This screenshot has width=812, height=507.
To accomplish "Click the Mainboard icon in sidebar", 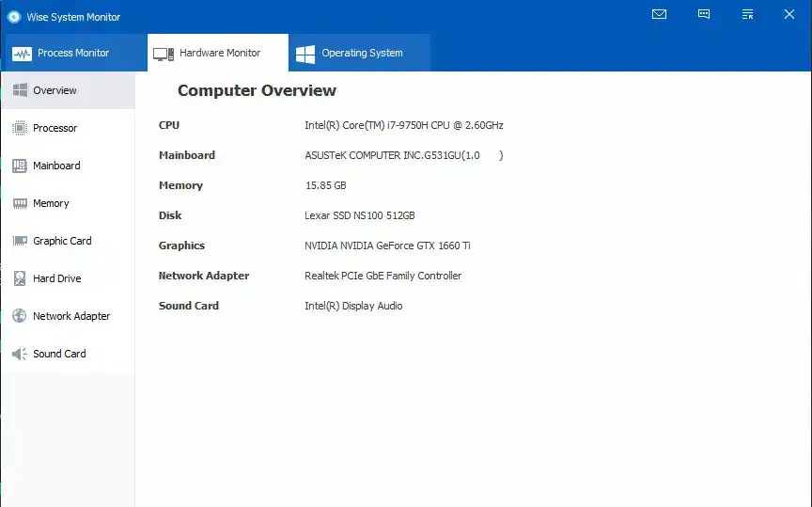I will click(x=20, y=166).
